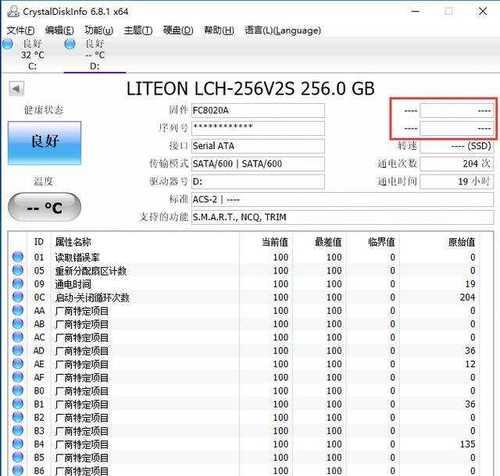Click the good status icon above D:
The height and width of the screenshot is (476, 500).
click(70, 44)
